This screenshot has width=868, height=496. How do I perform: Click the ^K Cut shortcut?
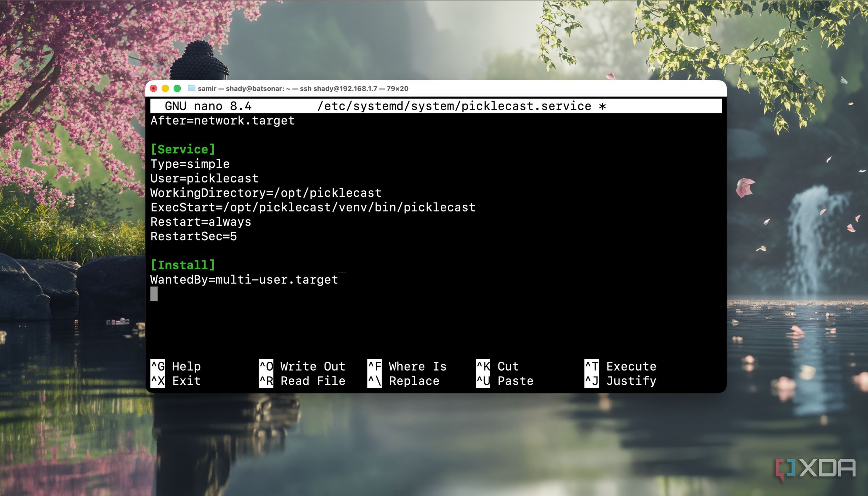point(497,366)
